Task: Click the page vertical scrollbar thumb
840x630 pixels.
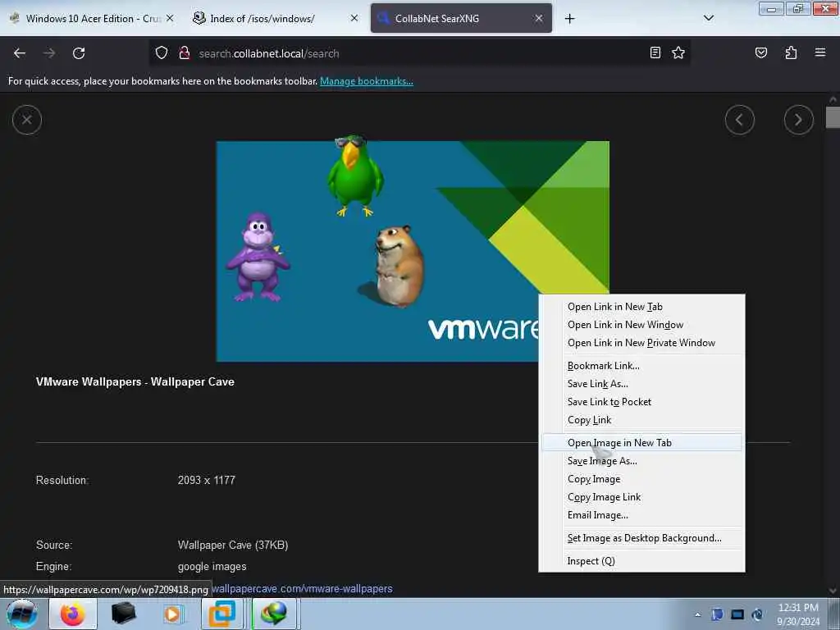Action: [833, 117]
